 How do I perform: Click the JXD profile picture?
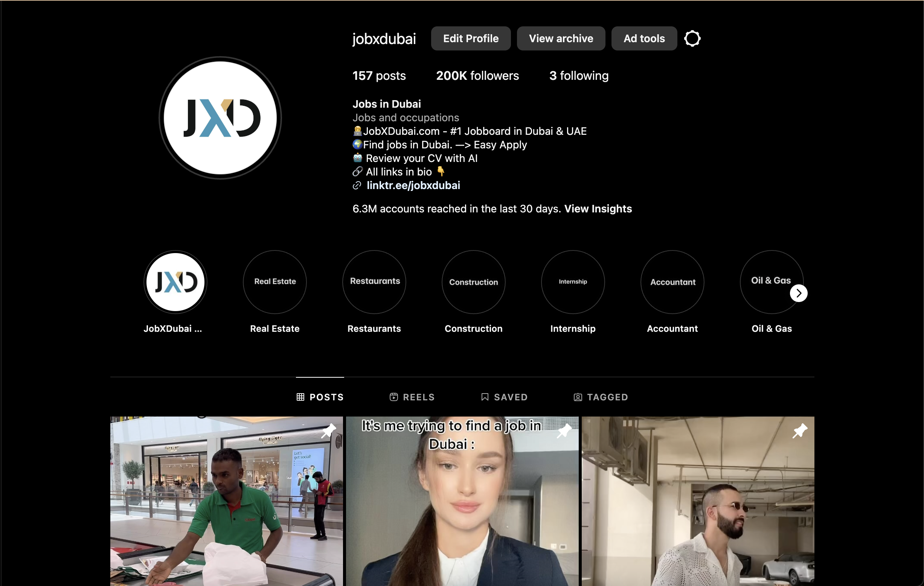pos(220,118)
